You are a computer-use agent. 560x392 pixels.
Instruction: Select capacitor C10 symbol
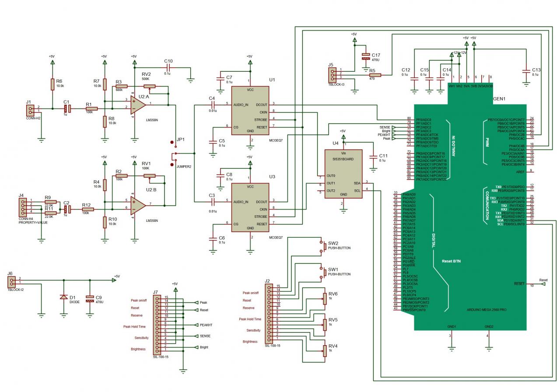click(x=168, y=68)
